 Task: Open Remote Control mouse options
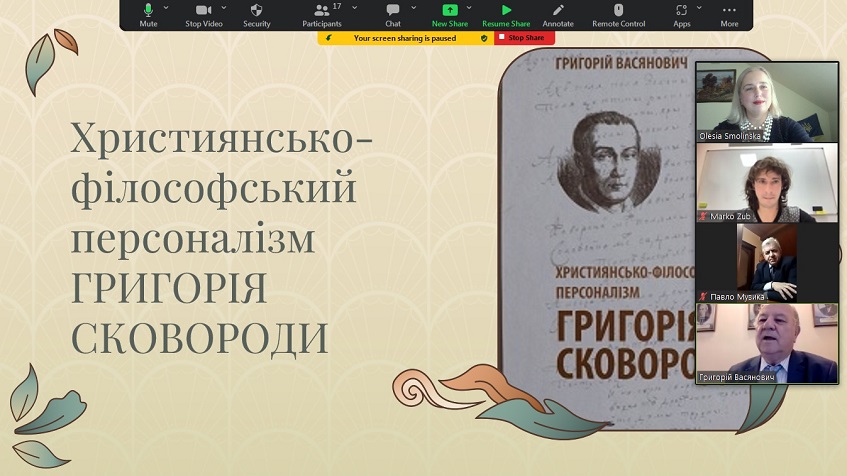pyautogui.click(x=619, y=14)
